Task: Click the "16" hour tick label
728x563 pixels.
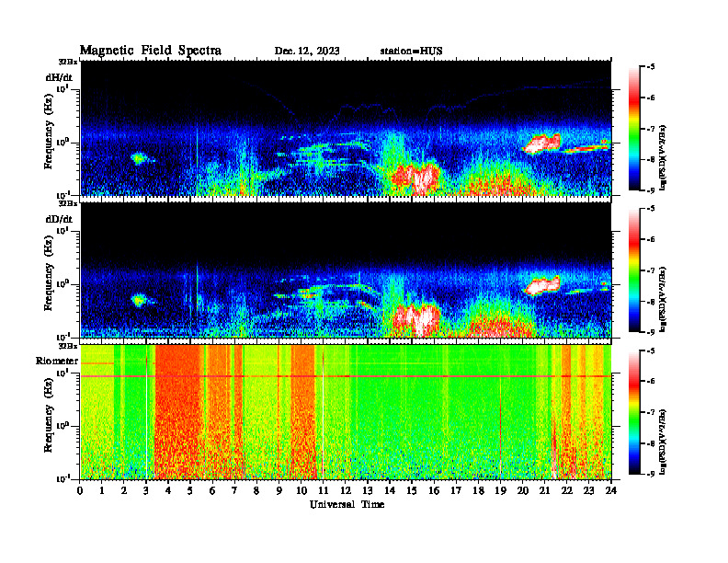Action: point(434,490)
